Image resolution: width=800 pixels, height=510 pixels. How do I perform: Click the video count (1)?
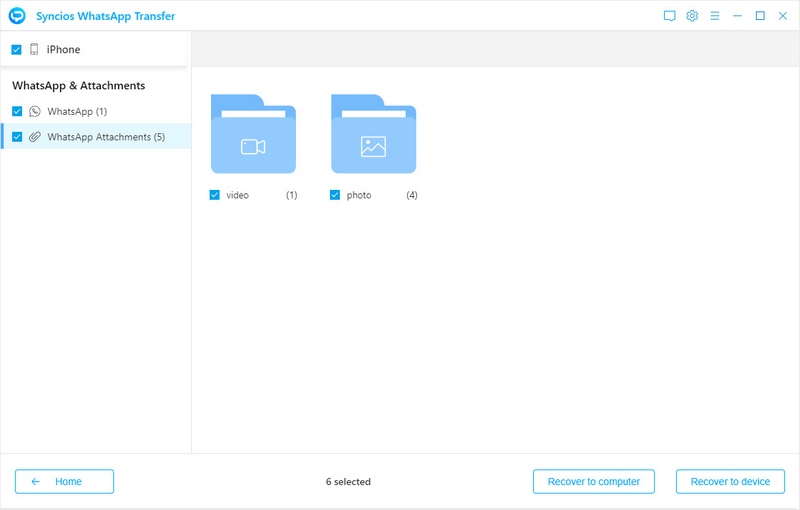[x=291, y=195]
